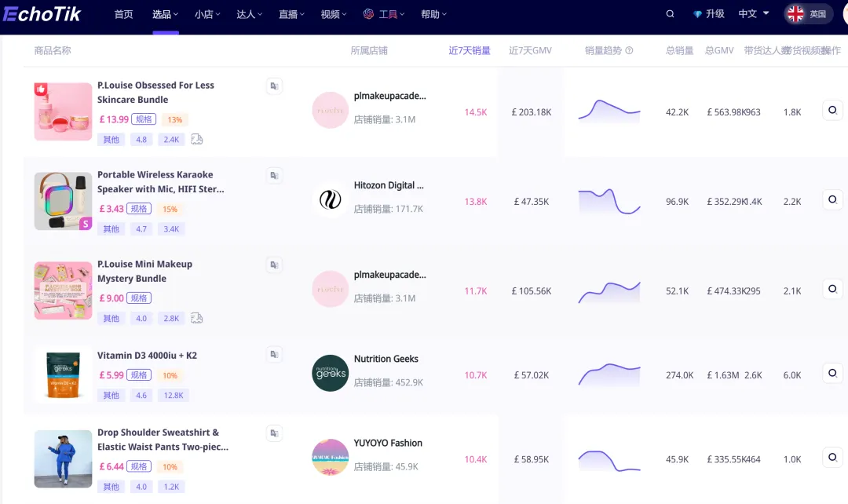The height and width of the screenshot is (504, 848).
Task: Open detail search for P.Louise Skincare Bundle row
Action: pos(833,111)
